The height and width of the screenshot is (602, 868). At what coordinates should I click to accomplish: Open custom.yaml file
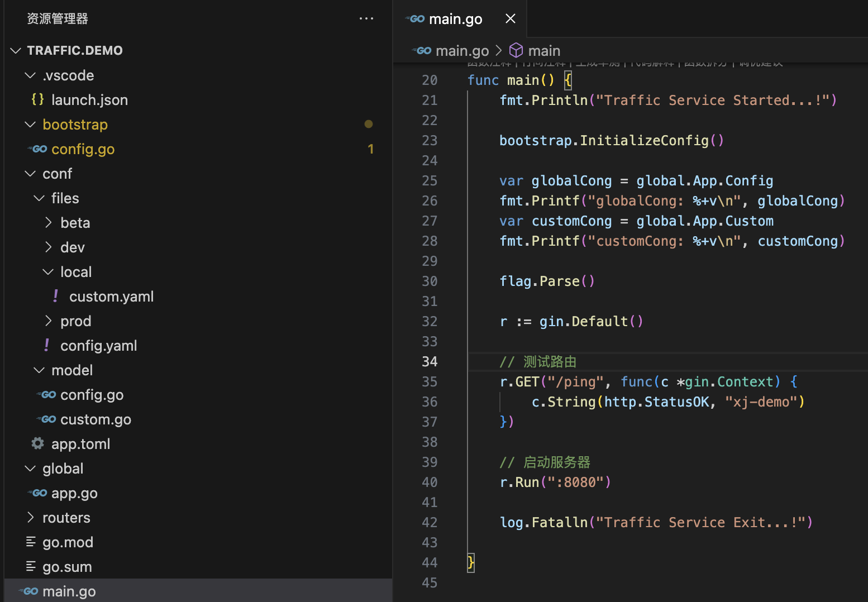[111, 297]
